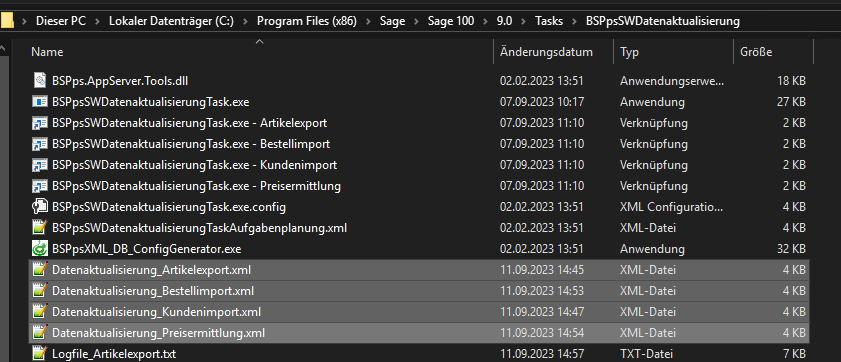Image resolution: width=841 pixels, height=362 pixels.
Task: Click the BSPpsSWDatenaktualisierungTask.exe application icon
Action: (x=40, y=102)
